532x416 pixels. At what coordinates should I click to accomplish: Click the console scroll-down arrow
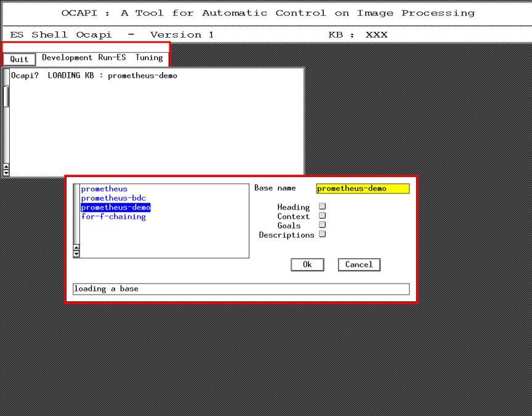pos(6,173)
